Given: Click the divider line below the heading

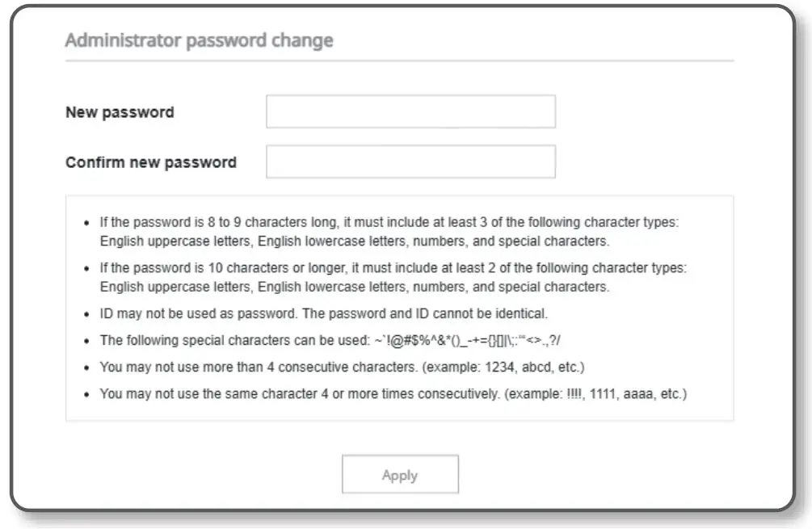Looking at the screenshot, I should tap(399, 61).
